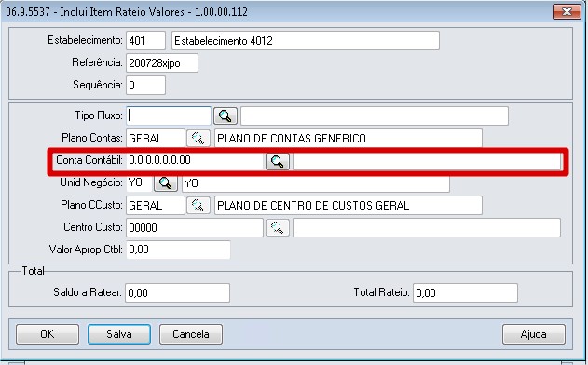The image size is (588, 365).
Task: Click the Conta Contábil field 0.0.0.0.0.0.00
Action: tap(194, 160)
